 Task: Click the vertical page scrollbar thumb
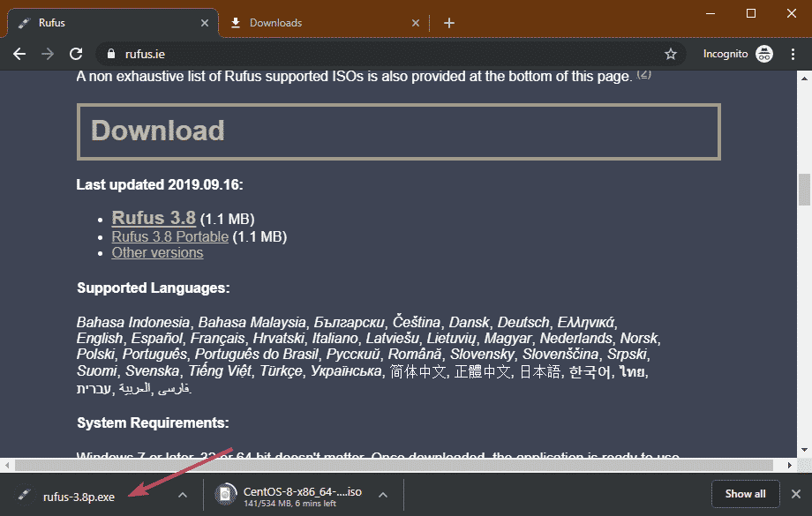(x=803, y=190)
